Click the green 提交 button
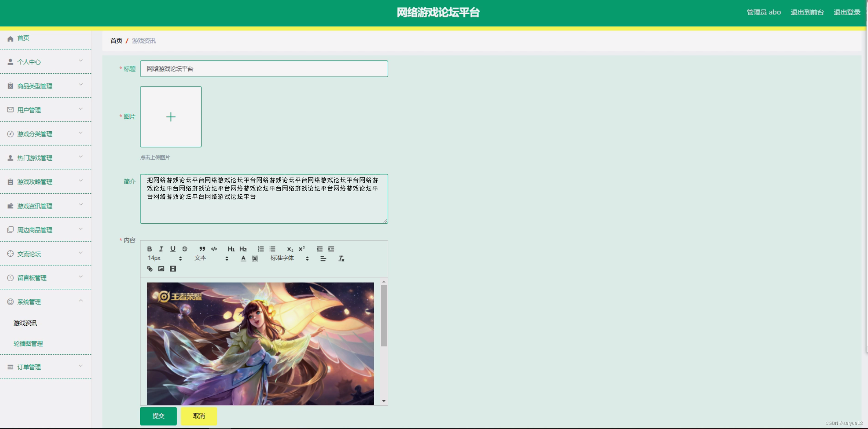 (158, 416)
